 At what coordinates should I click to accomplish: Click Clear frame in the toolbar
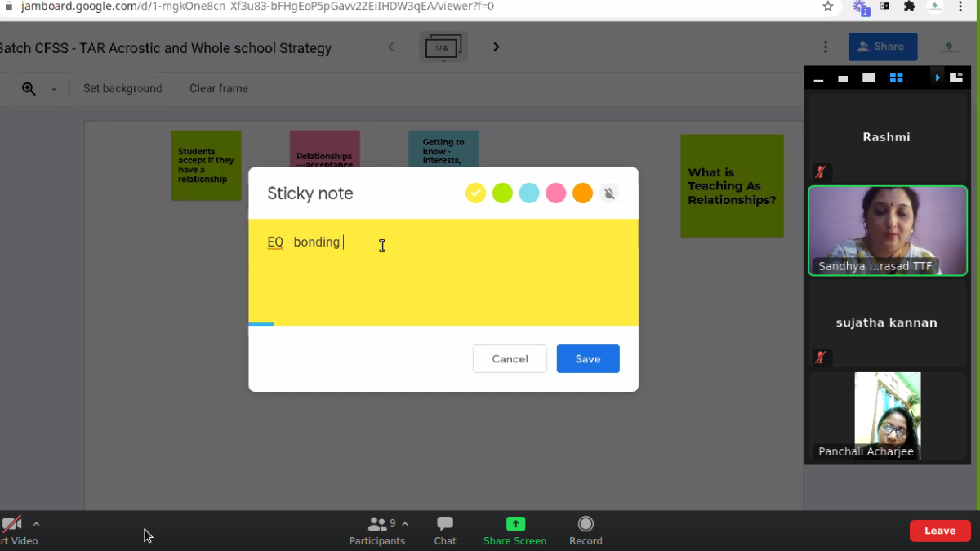pos(219,89)
